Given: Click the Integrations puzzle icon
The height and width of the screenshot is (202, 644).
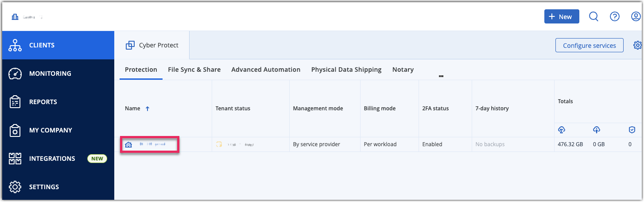Looking at the screenshot, I should point(15,159).
